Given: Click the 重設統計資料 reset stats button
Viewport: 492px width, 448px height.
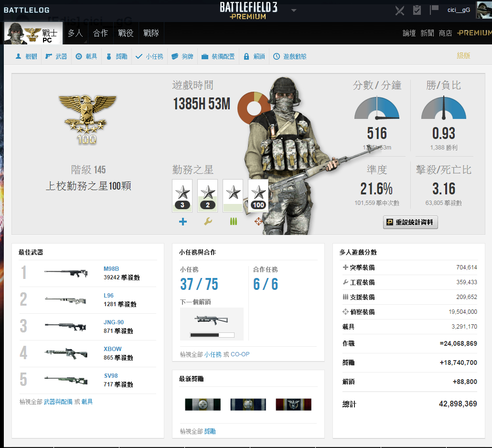Looking at the screenshot, I should [x=410, y=222].
